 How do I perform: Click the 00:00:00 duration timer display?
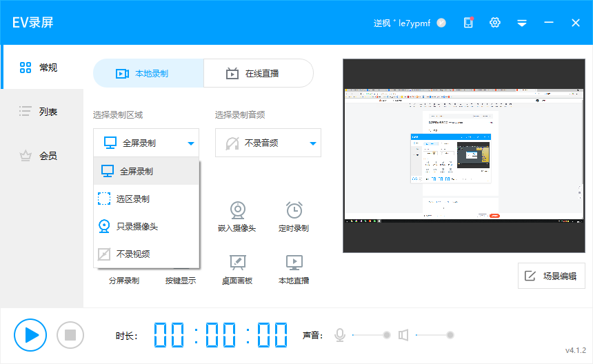point(221,335)
